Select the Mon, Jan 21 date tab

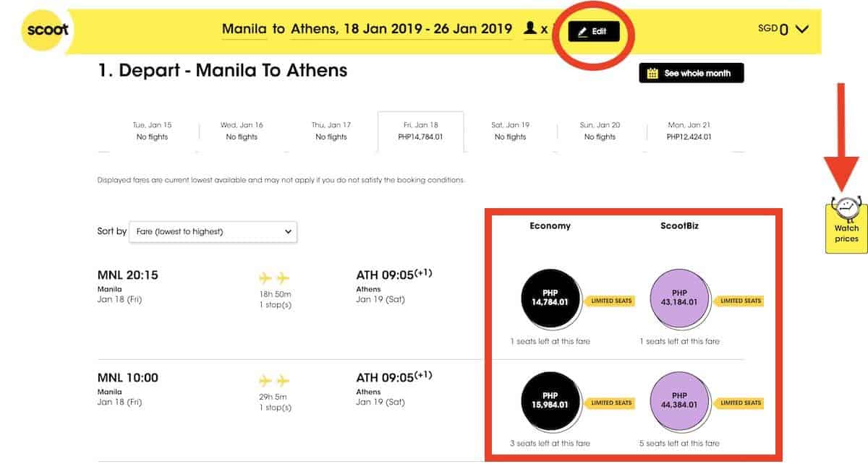coord(689,131)
